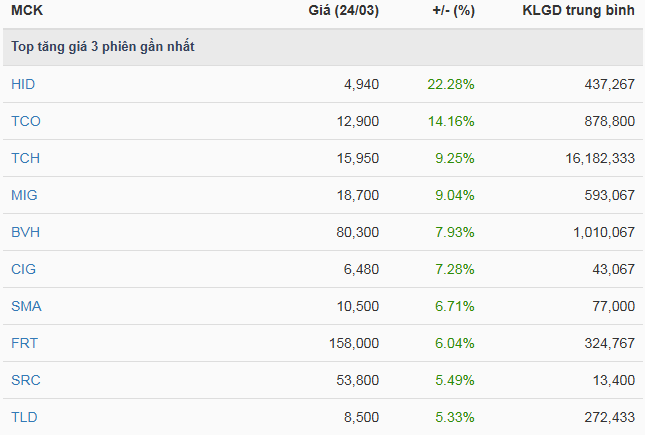
Task: Click the SMA ticker symbol
Action: click(25, 306)
